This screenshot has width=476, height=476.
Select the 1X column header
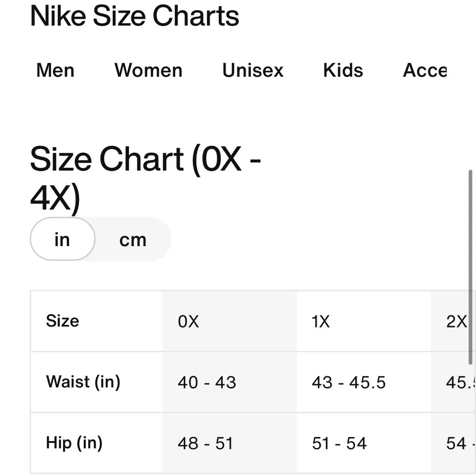click(320, 321)
